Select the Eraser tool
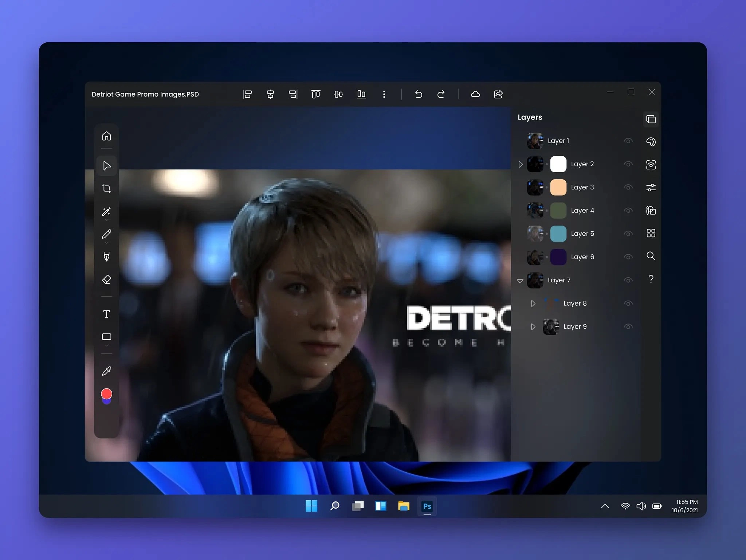Viewport: 746px width, 560px height. (x=106, y=279)
